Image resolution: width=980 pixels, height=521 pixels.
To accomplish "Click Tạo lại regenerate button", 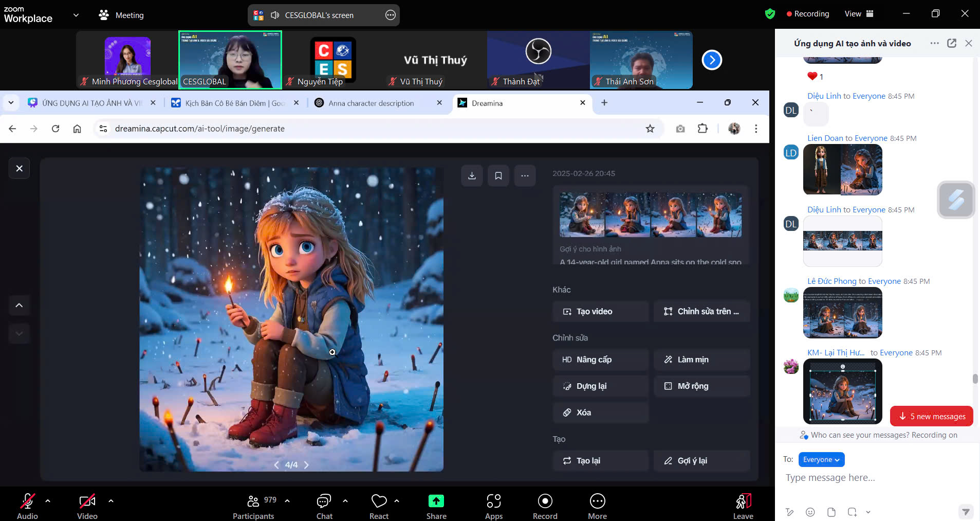I will pos(601,461).
